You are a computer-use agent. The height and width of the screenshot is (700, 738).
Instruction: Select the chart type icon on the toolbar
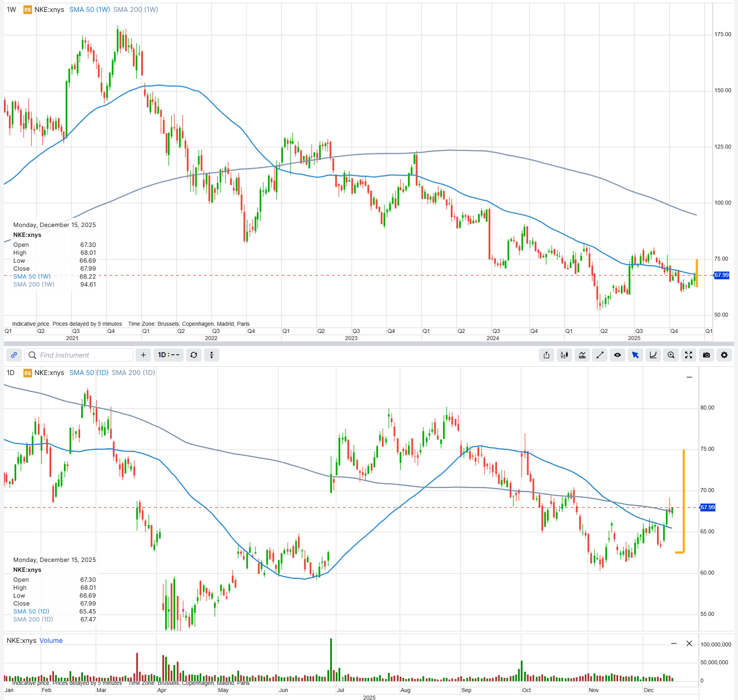582,355
